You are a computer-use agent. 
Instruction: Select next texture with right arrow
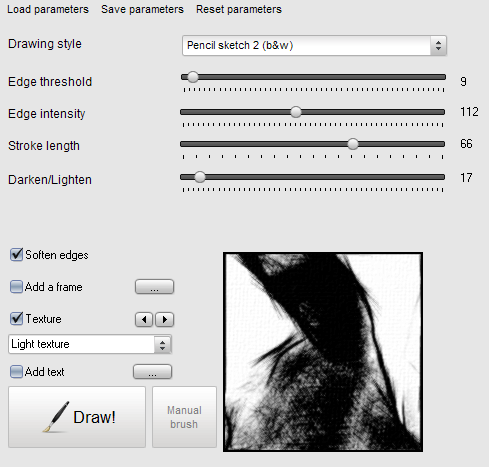(165, 319)
